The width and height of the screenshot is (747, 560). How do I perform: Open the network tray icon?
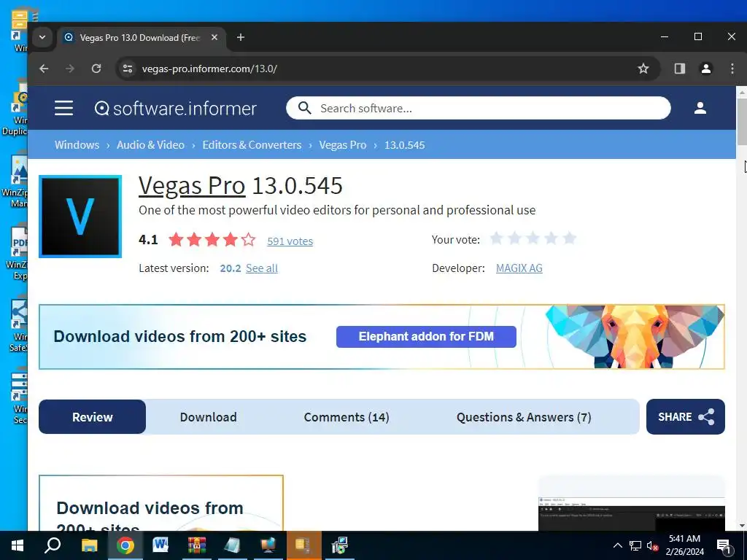point(635,545)
